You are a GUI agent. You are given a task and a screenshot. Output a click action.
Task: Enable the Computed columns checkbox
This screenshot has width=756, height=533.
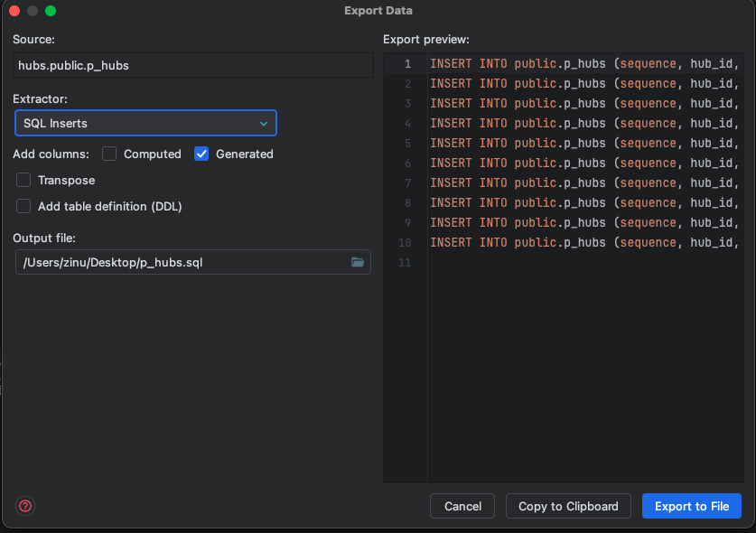click(x=109, y=154)
